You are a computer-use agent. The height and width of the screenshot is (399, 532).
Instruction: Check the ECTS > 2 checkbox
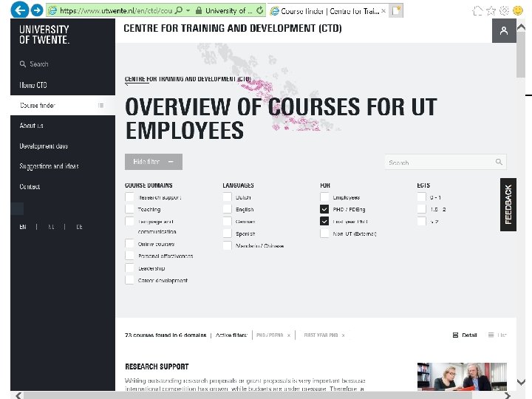coord(422,222)
